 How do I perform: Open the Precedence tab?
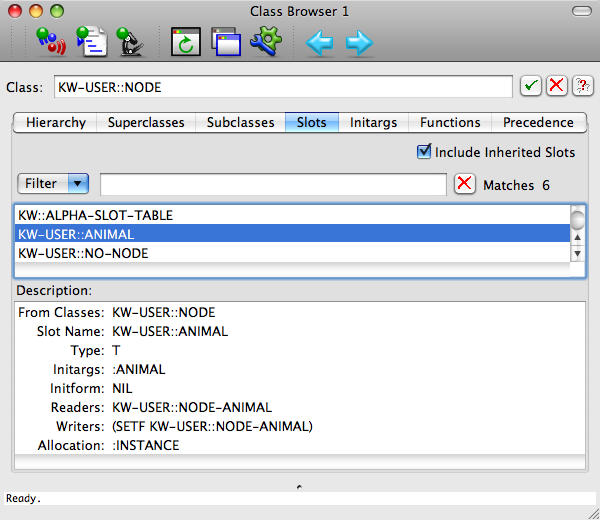538,122
